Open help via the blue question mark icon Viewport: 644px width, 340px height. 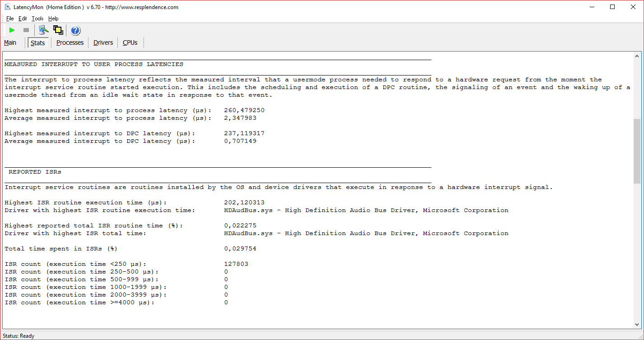point(75,30)
